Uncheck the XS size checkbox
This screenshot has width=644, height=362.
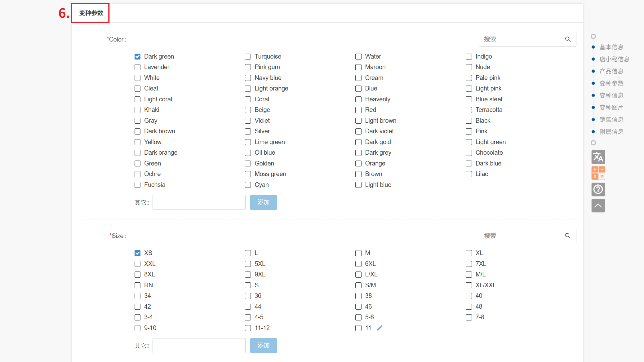pos(137,253)
